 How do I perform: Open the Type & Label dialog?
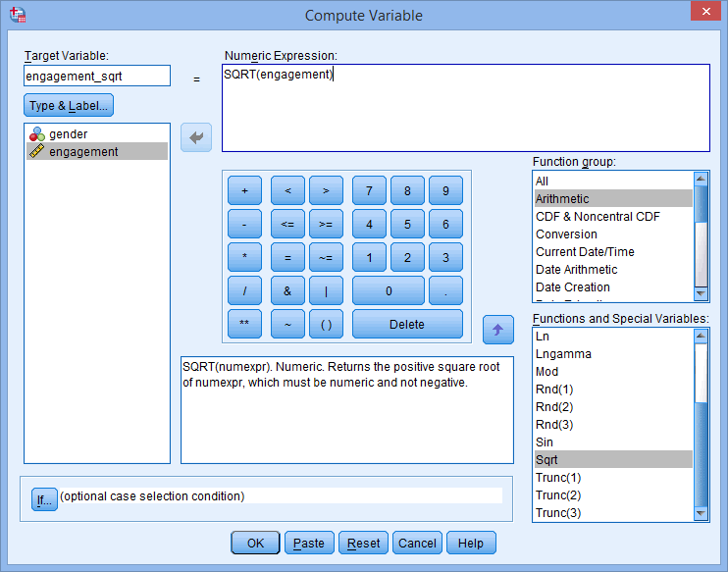pos(69,106)
